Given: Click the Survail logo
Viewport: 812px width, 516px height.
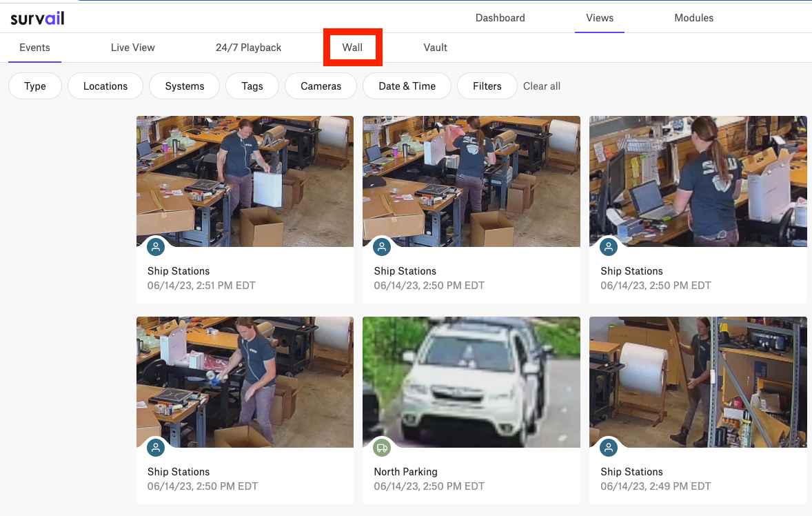Looking at the screenshot, I should point(37,19).
